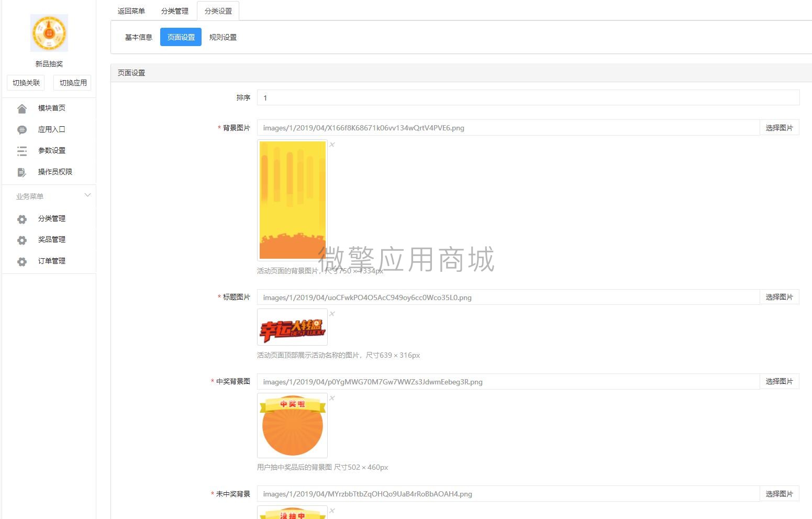Remove the 中奖背景图 thumbnail with its X icon
The height and width of the screenshot is (519, 812).
click(332, 398)
